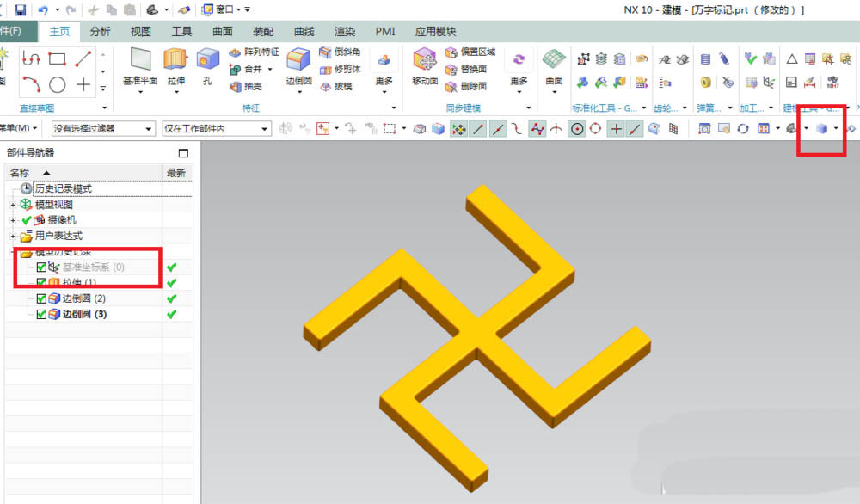Select the Rectangle sketch tool

57,58
